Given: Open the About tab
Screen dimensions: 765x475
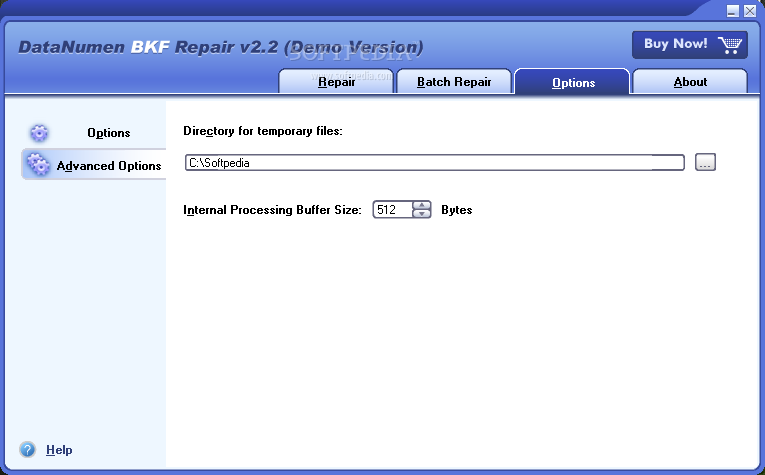Looking at the screenshot, I should point(690,81).
